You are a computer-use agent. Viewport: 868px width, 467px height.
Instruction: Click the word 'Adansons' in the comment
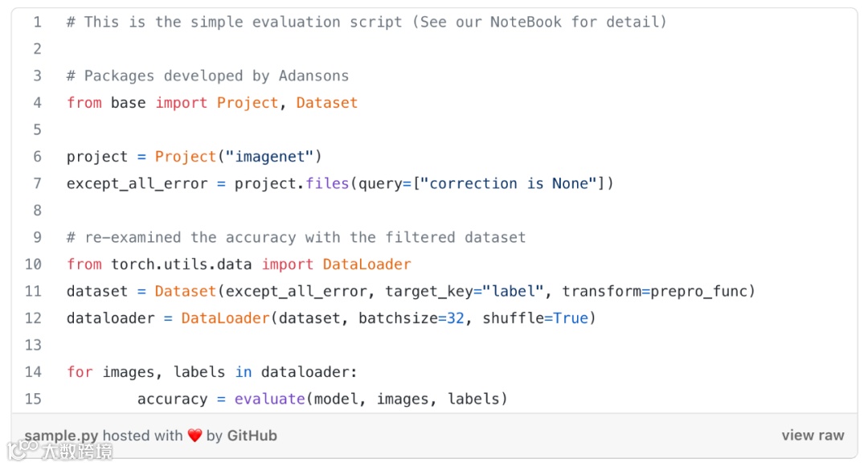click(313, 76)
